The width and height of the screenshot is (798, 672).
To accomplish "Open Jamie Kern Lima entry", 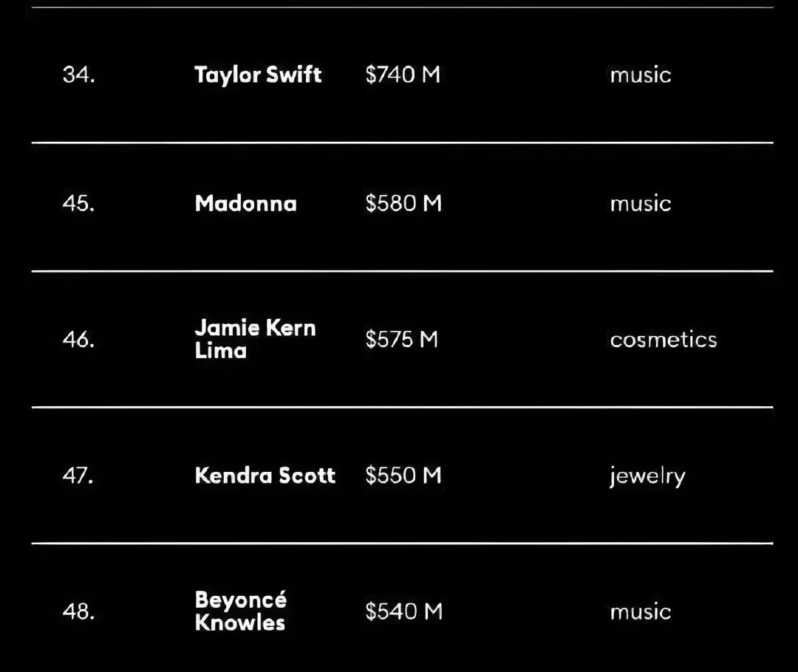I will pyautogui.click(x=256, y=339).
